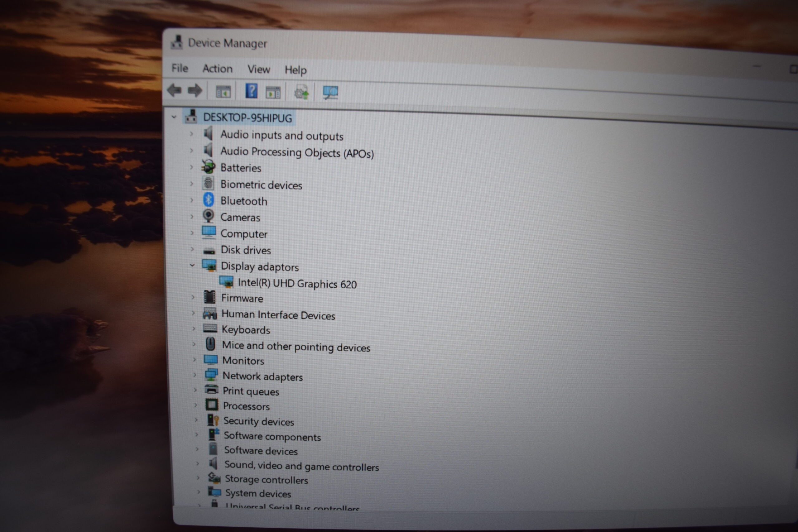
Task: Click the Processors chip icon
Action: click(212, 405)
